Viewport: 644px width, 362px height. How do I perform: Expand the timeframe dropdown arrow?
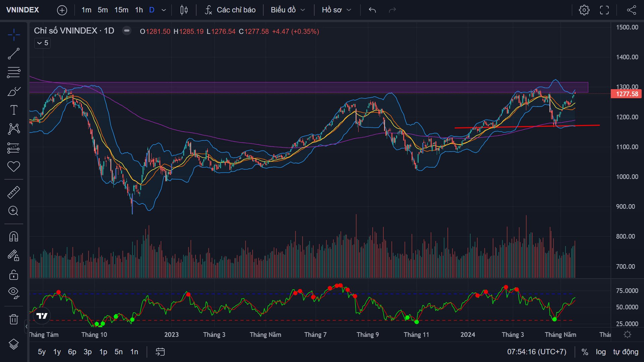[x=164, y=10]
